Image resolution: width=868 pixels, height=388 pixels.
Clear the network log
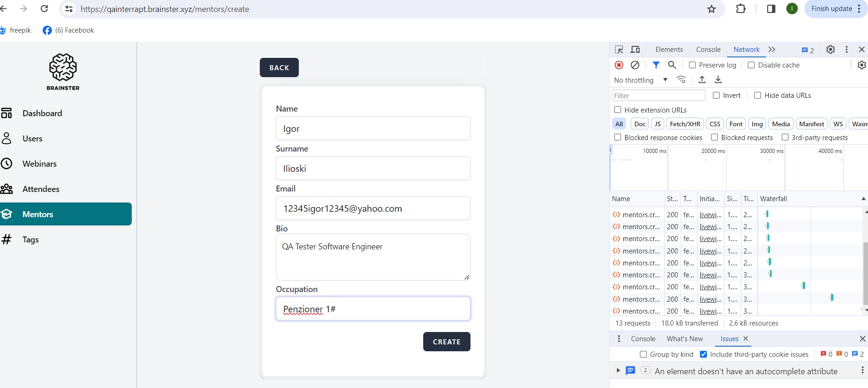[635, 65]
